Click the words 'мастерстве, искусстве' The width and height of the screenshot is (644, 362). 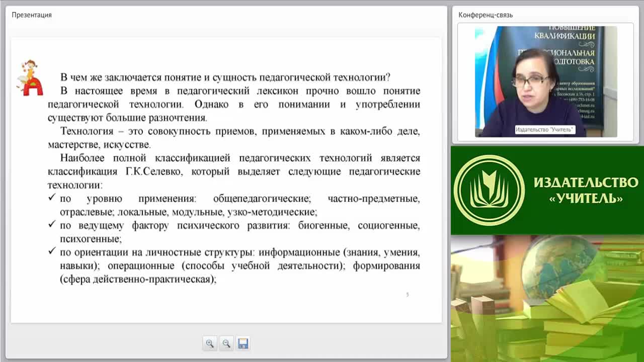pos(99,145)
